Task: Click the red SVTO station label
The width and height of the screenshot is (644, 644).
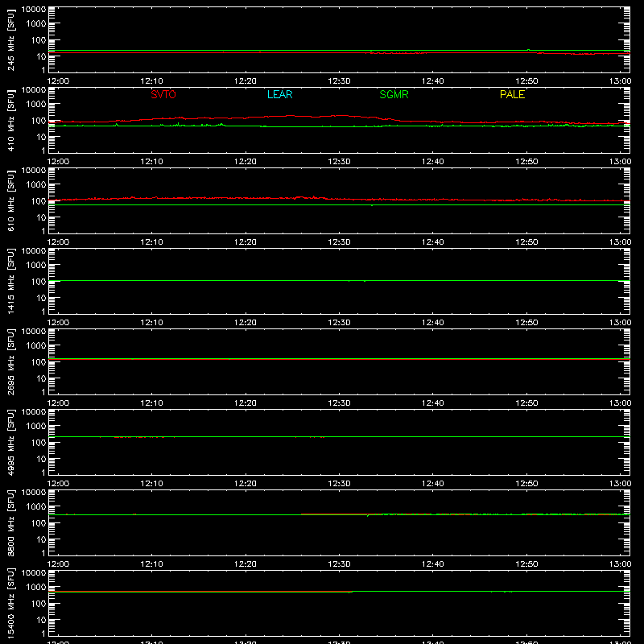Action: click(x=163, y=94)
